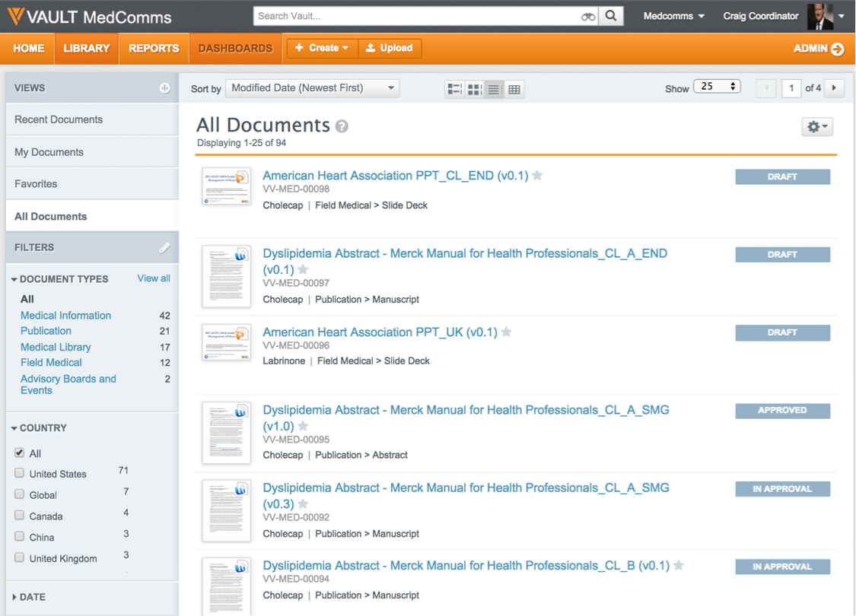Open the Dashboards tab
Screen dimensions: 856x616
point(235,48)
